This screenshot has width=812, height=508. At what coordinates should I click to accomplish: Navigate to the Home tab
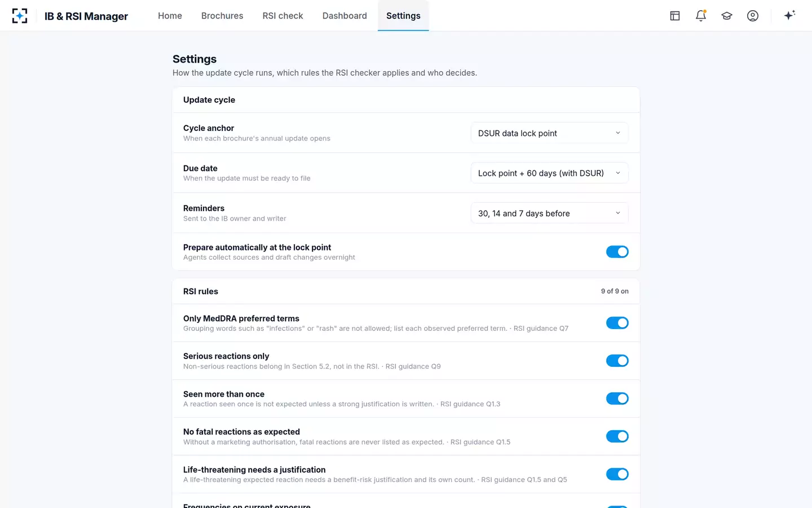[x=170, y=16]
